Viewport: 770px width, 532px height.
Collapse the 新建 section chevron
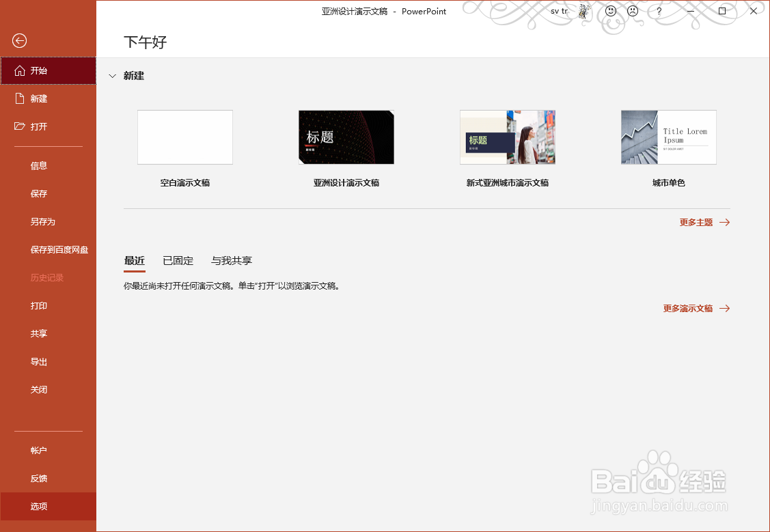[113, 76]
